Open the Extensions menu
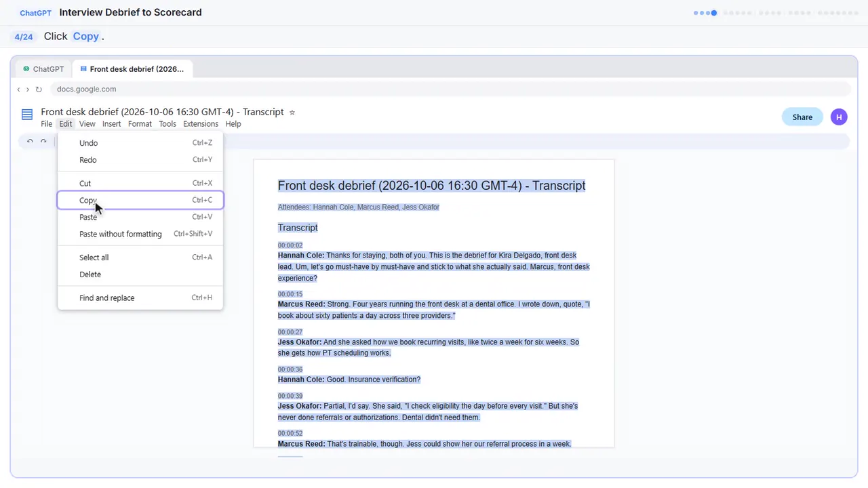 tap(201, 124)
